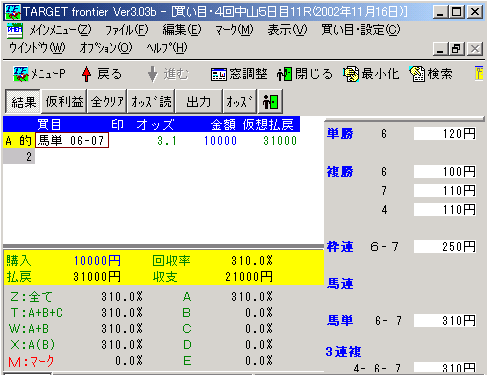487x375 pixels.
Task: Click the 馬連 label
Action: pyautogui.click(x=340, y=284)
